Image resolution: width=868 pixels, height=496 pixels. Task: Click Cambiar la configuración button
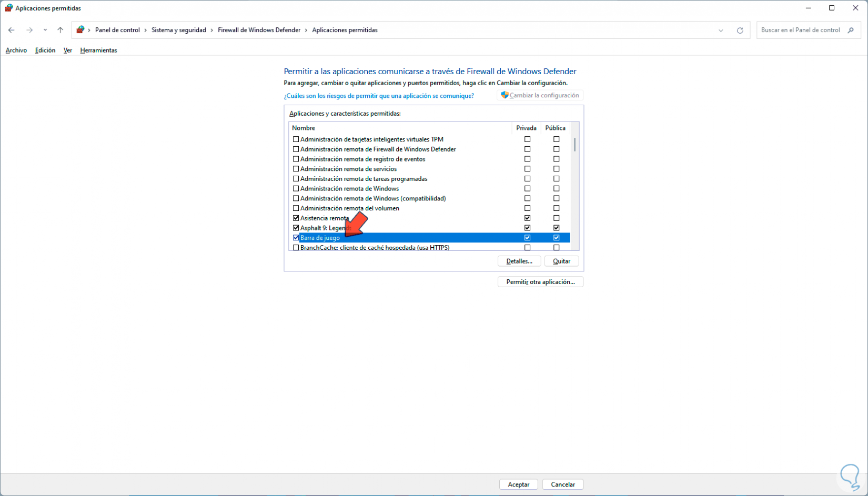click(540, 95)
